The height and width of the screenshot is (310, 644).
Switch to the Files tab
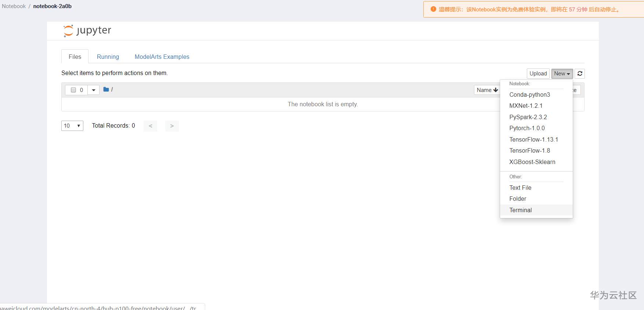[75, 57]
